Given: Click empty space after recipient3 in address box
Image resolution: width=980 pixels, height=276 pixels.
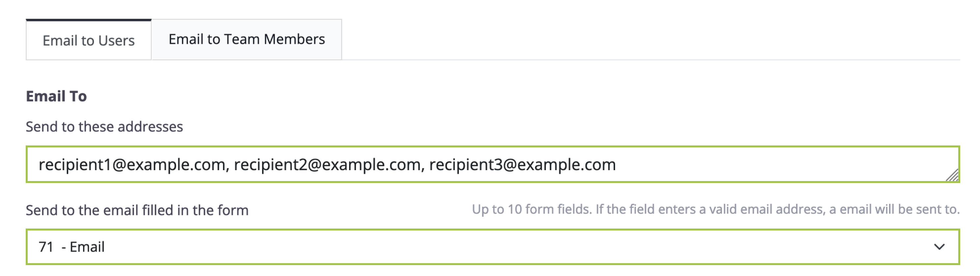Looking at the screenshot, I should (761, 165).
